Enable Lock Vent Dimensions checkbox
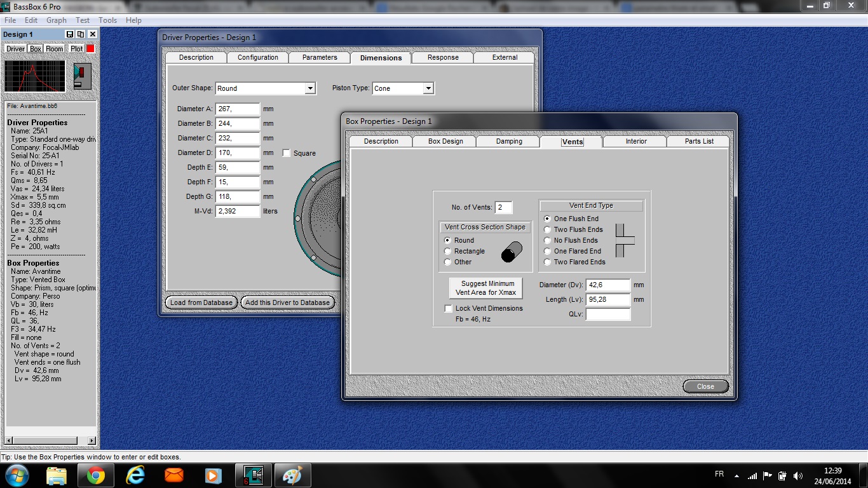 [x=449, y=309]
